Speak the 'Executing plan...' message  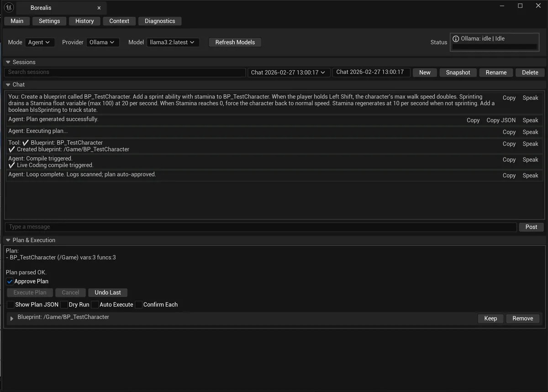(x=530, y=132)
